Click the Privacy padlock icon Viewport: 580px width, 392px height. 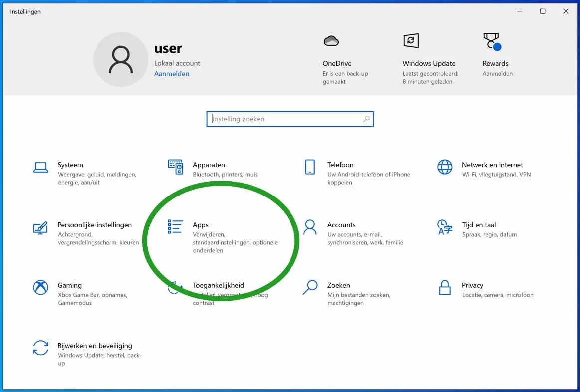click(x=445, y=287)
